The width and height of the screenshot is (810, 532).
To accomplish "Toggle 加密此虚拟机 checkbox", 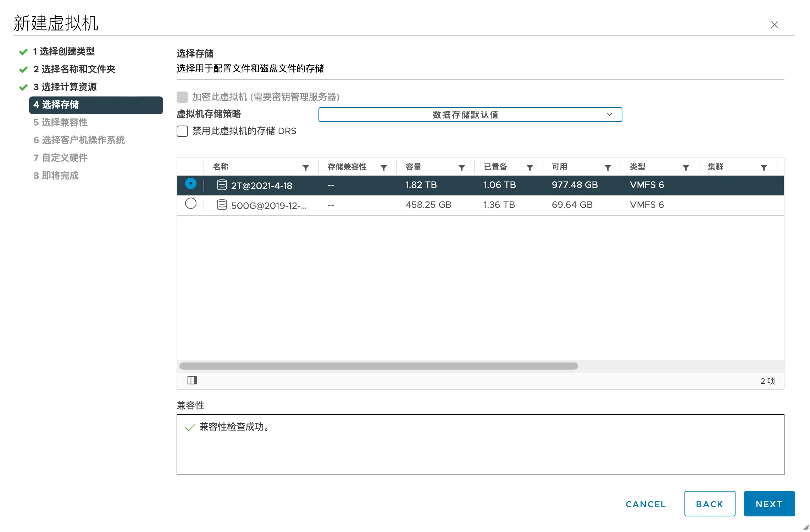I will (x=182, y=97).
